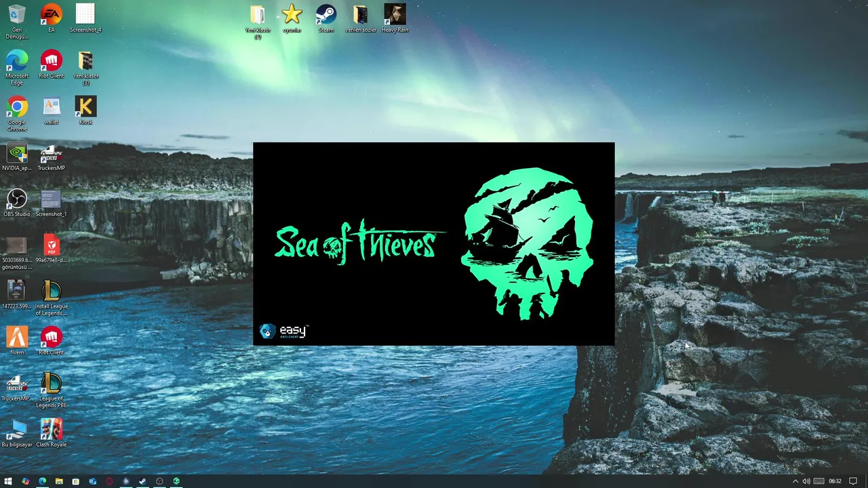Image resolution: width=868 pixels, height=488 pixels.
Task: Expand the hidden system tray icons
Action: (795, 481)
